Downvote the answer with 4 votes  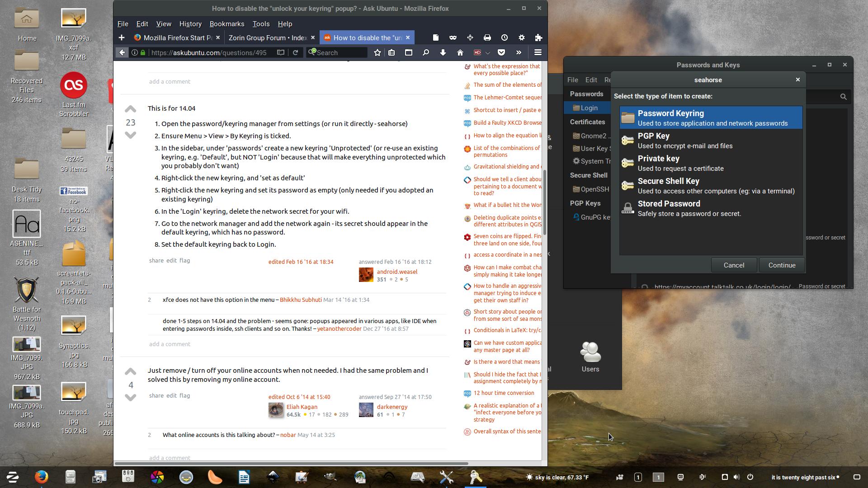(131, 398)
